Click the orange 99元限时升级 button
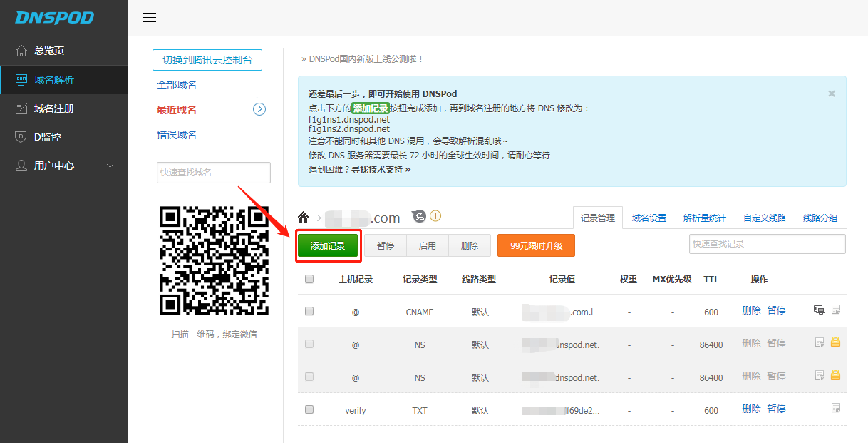Screen dimensions: 868x443 point(536,245)
